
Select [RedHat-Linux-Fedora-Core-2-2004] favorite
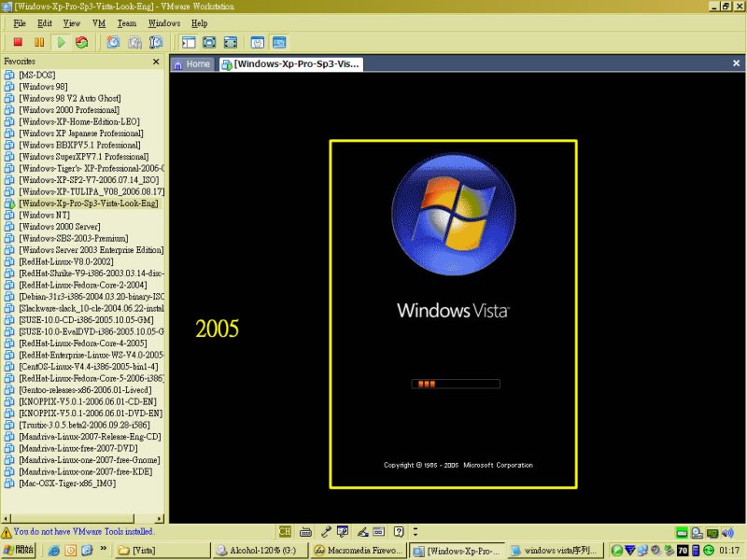[83, 285]
